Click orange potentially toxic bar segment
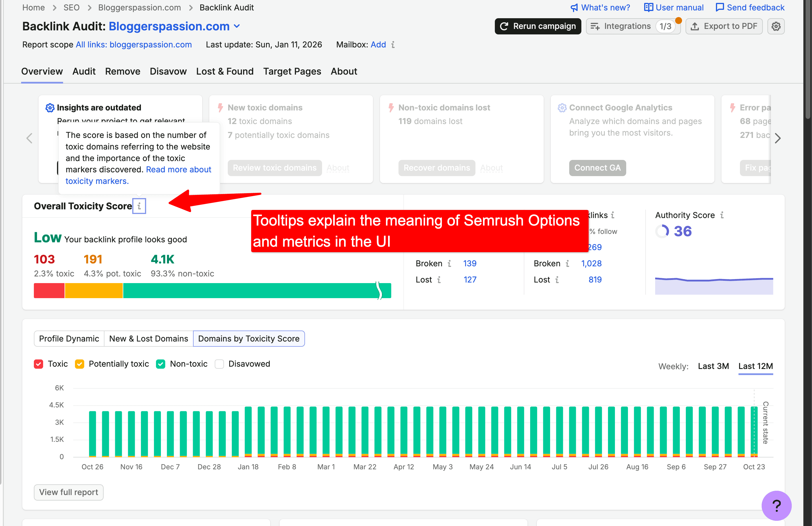The image size is (812, 526). point(94,291)
